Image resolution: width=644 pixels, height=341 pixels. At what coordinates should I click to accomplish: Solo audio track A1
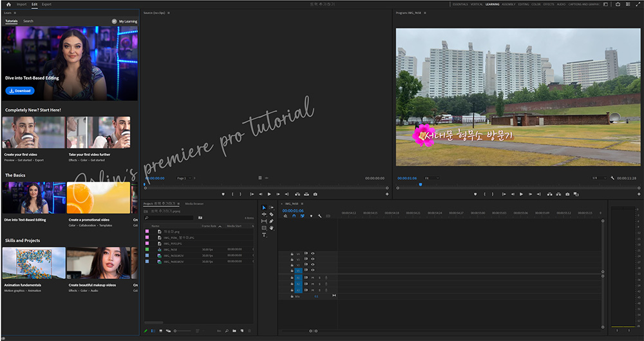pyautogui.click(x=319, y=278)
